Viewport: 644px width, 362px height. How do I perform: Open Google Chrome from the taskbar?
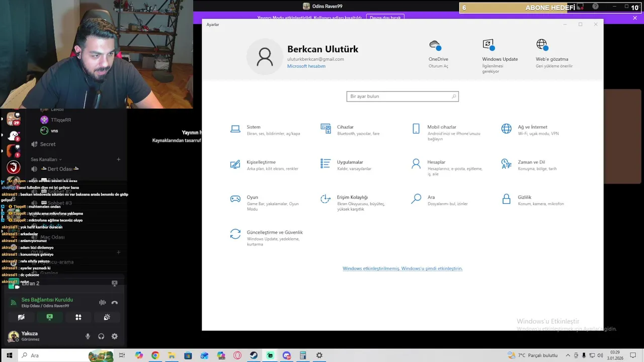click(x=155, y=355)
